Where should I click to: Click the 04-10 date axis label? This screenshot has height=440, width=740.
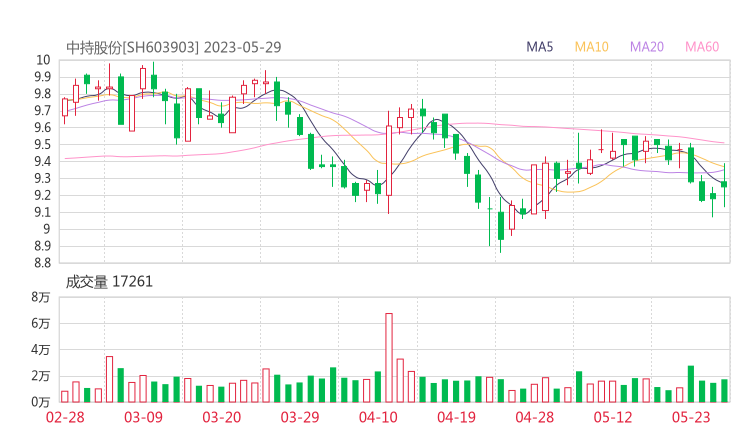click(x=378, y=417)
